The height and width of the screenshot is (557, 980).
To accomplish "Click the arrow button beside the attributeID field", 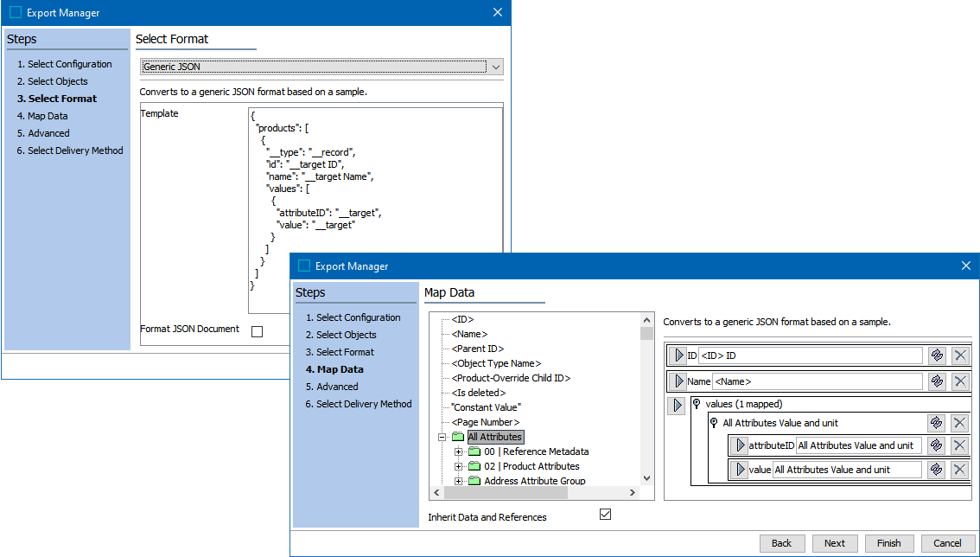I will 739,445.
